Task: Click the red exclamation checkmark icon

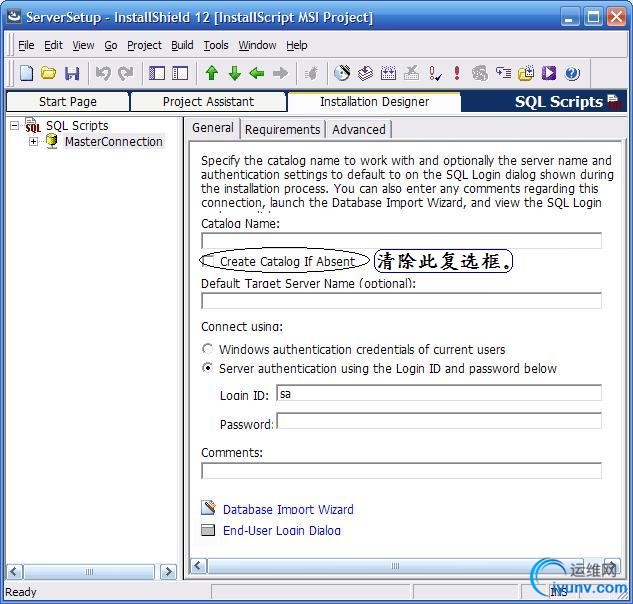Action: 435,73
